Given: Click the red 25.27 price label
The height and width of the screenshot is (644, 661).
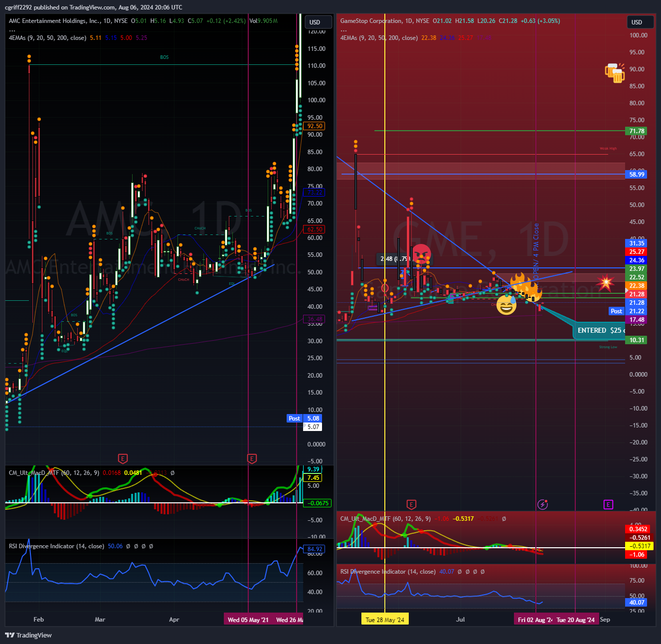Looking at the screenshot, I should 637,252.
